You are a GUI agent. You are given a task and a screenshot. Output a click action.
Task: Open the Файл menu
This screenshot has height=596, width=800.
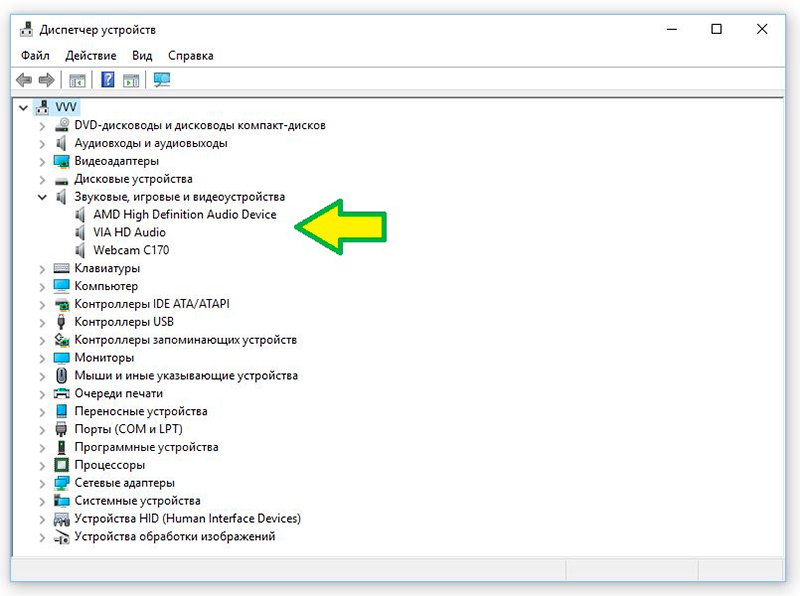click(x=35, y=56)
